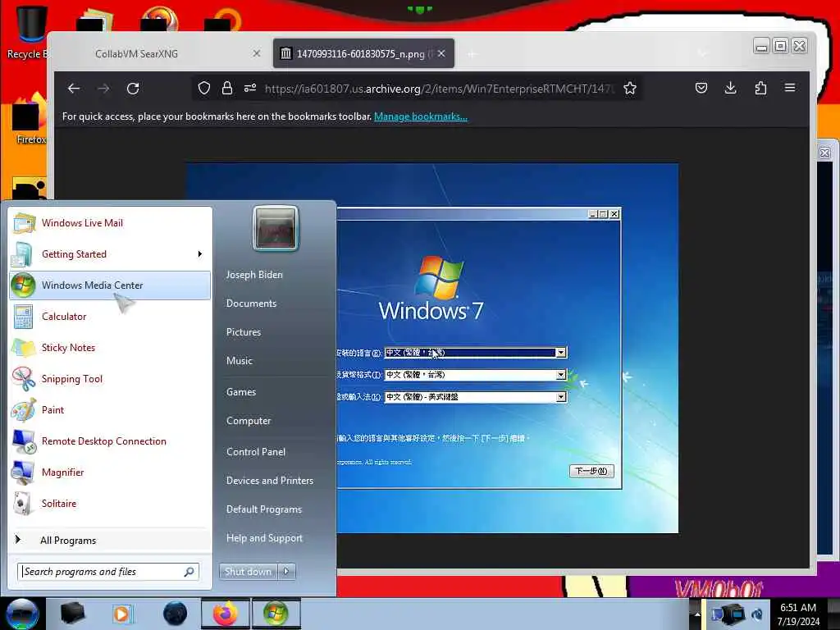The width and height of the screenshot is (840, 630).
Task: Close the CollabVM SearXNG tab
Action: coord(257,53)
